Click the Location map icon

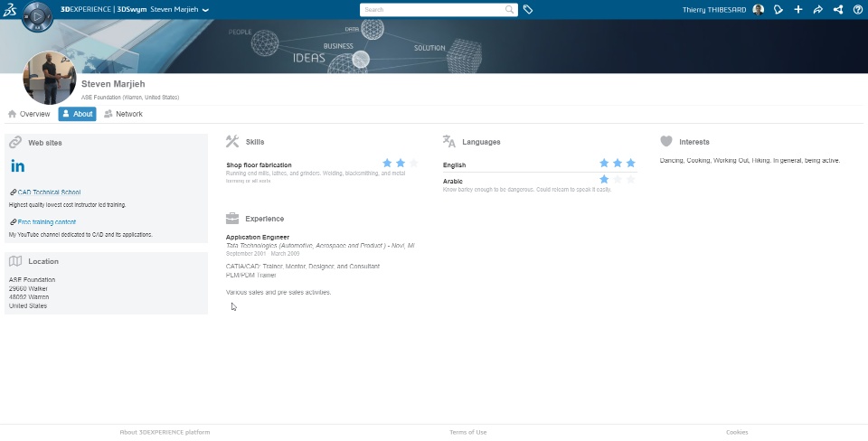tap(15, 261)
